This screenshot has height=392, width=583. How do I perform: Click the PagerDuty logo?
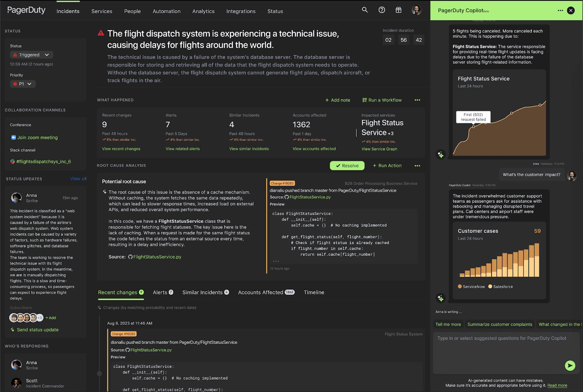(26, 10)
